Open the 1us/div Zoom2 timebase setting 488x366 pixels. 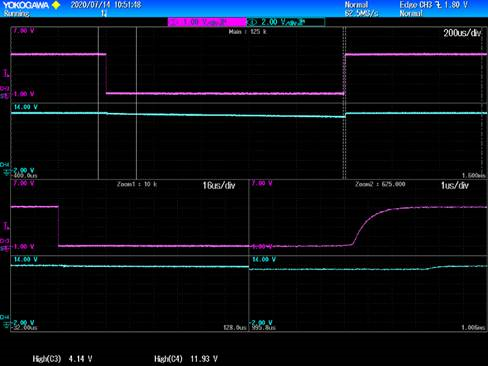point(455,186)
